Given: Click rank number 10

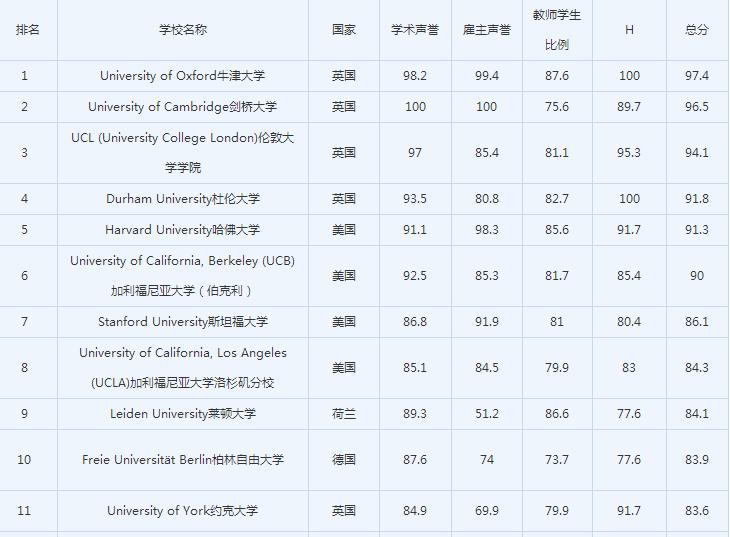Looking at the screenshot, I should point(24,460).
